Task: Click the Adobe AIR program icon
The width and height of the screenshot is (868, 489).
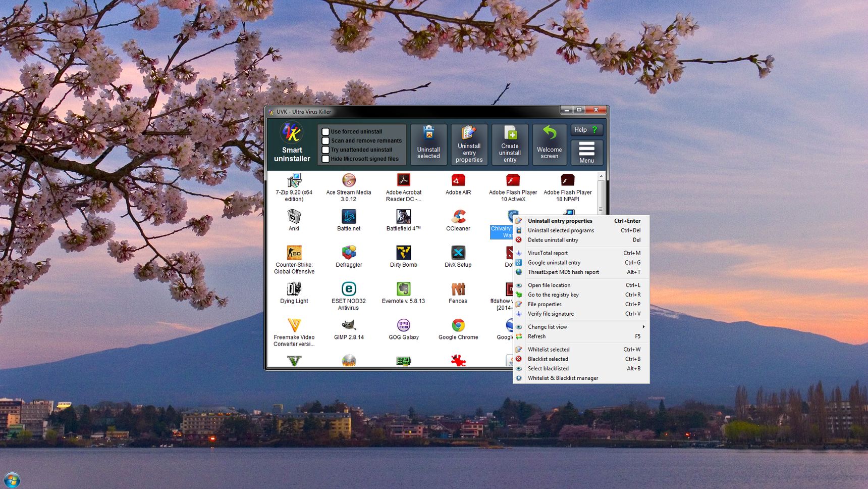Action: pos(458,180)
